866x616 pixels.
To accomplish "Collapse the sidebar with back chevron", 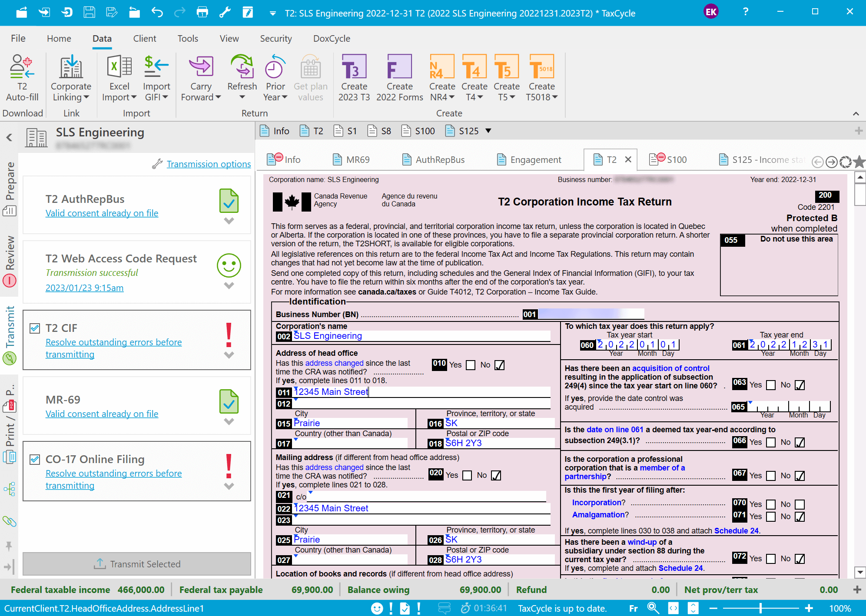I will point(10,138).
